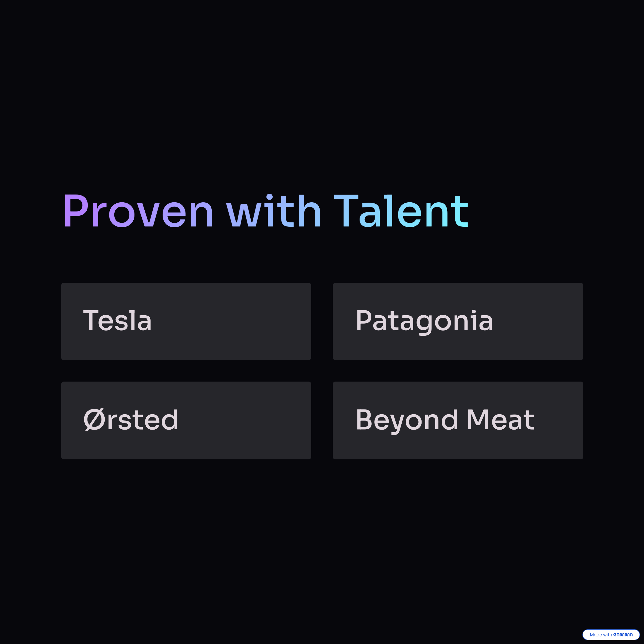Click the capital T of Tesla
The height and width of the screenshot is (644, 644).
point(91,320)
